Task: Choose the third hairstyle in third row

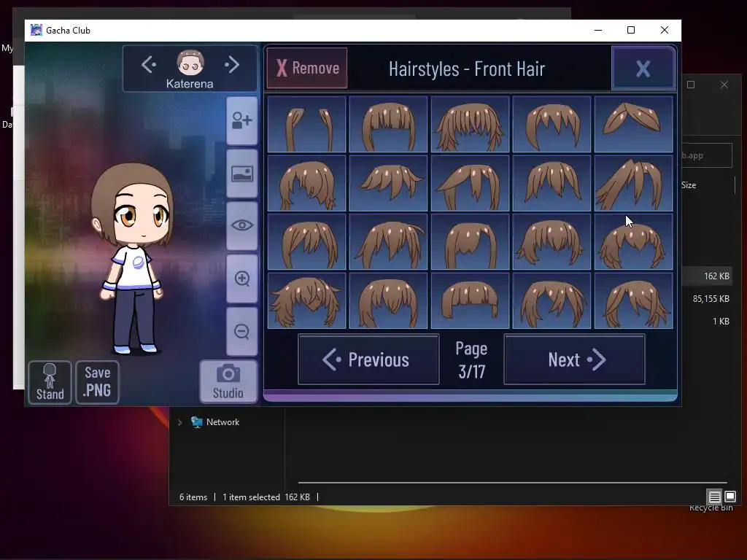Action: pyautogui.click(x=471, y=242)
